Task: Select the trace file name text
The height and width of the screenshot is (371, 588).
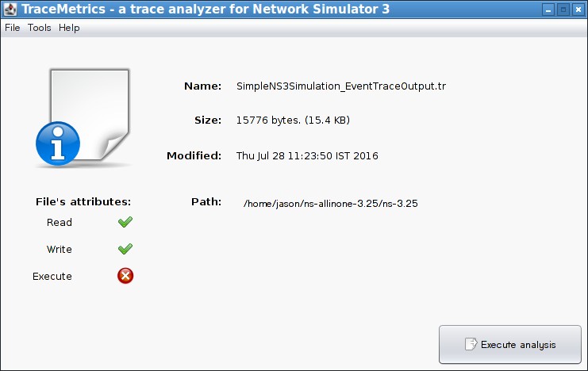Action: pos(341,86)
